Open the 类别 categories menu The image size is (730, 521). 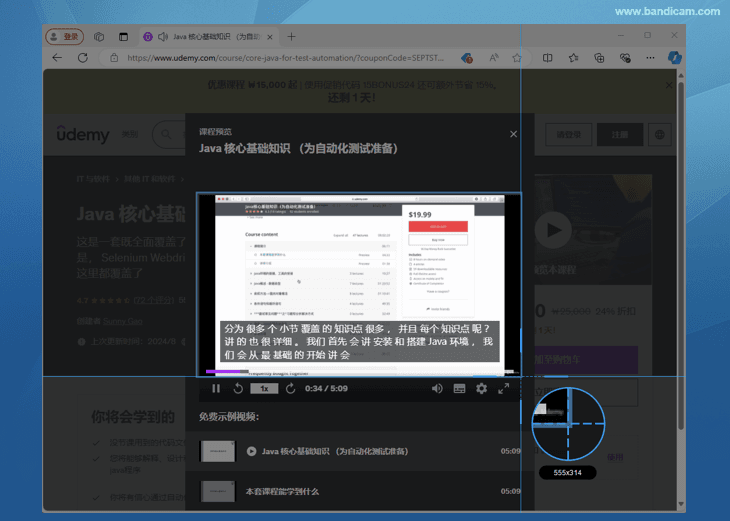[x=130, y=134]
